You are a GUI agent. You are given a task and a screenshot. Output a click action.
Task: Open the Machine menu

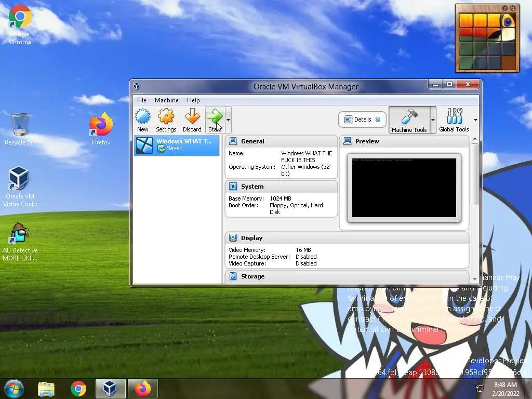[x=167, y=100]
